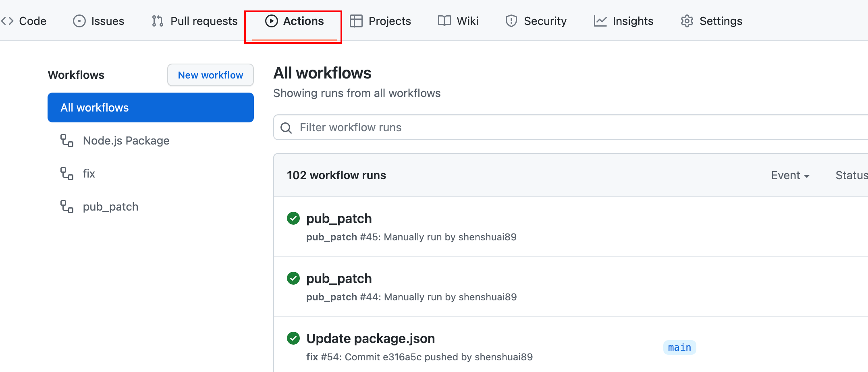Select All workflows in sidebar
Viewport: 868px width, 372px height.
point(151,107)
